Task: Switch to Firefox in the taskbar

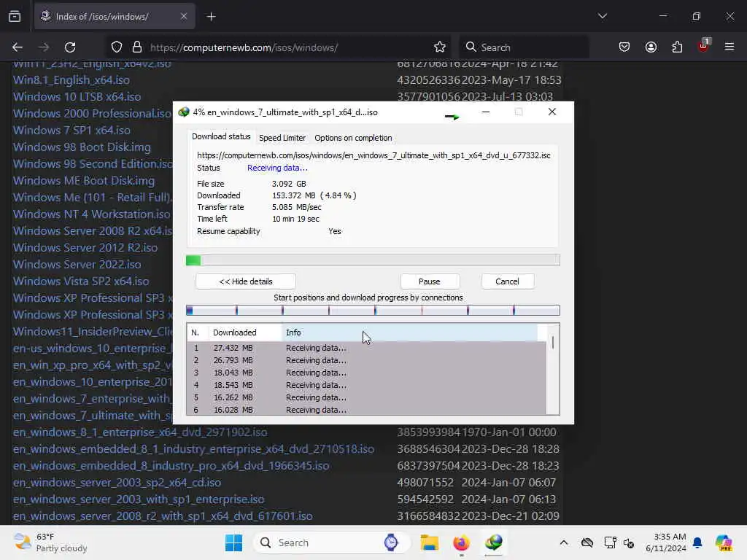Action: pos(461,542)
